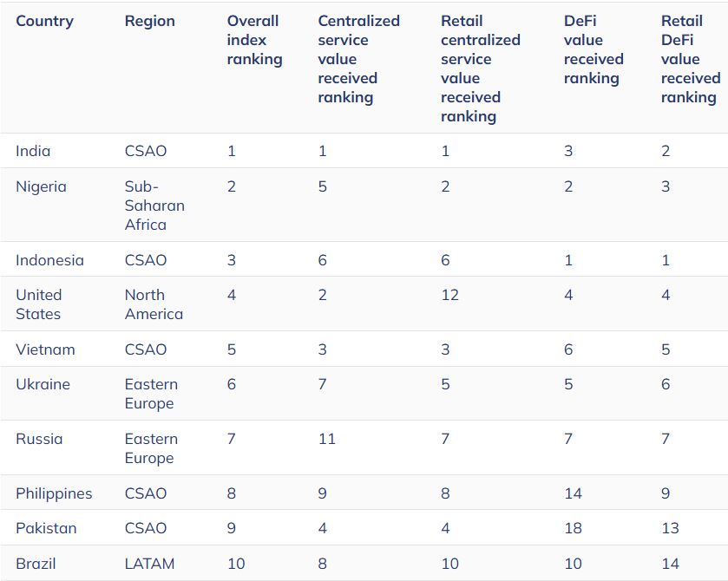Select the India country cell

pos(33,151)
